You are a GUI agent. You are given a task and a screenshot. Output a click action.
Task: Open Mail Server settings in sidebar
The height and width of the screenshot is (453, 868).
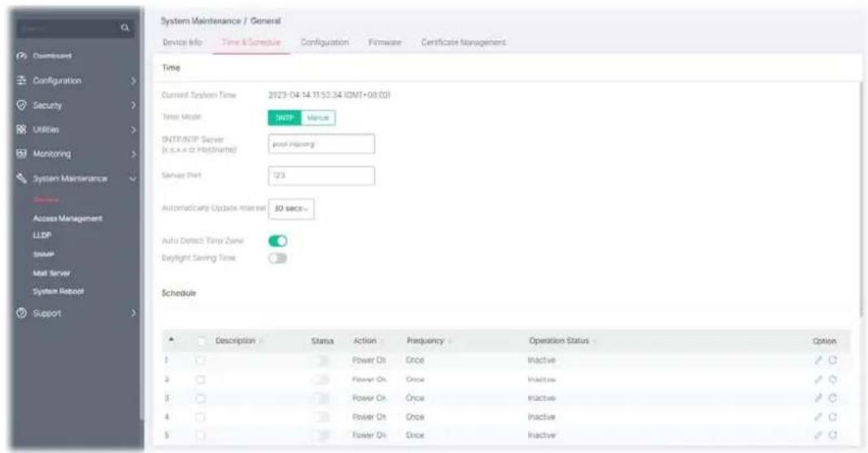[x=51, y=273]
